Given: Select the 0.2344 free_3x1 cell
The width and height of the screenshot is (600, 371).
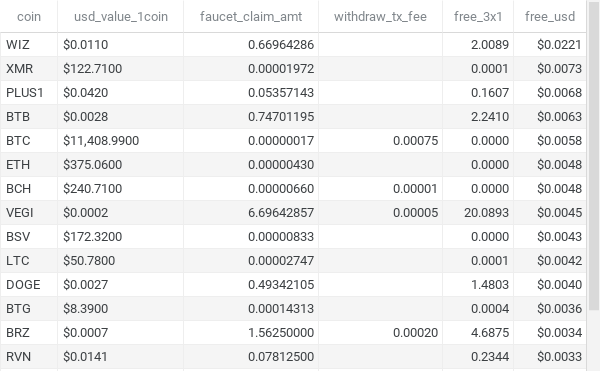Looking at the screenshot, I should coord(478,357).
